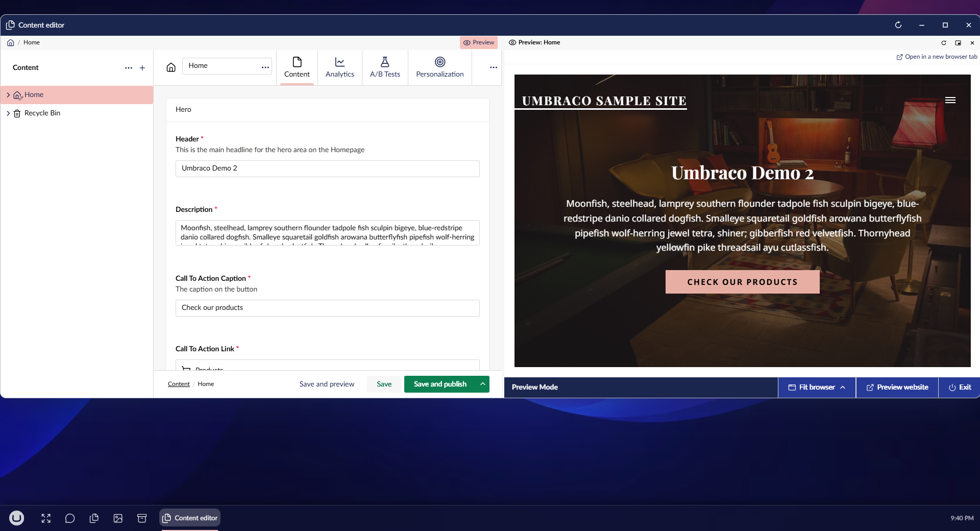This screenshot has width=980, height=531.
Task: Click Save and publish
Action: pyautogui.click(x=440, y=384)
